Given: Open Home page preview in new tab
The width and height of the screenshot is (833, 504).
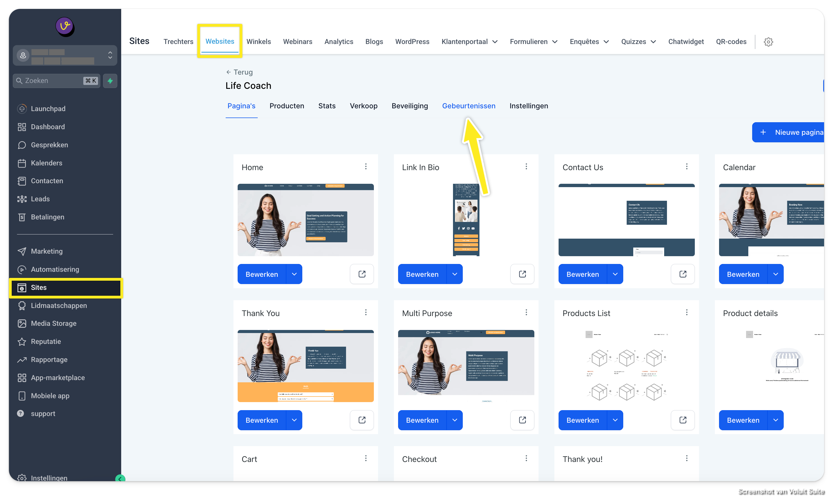Looking at the screenshot, I should (362, 274).
